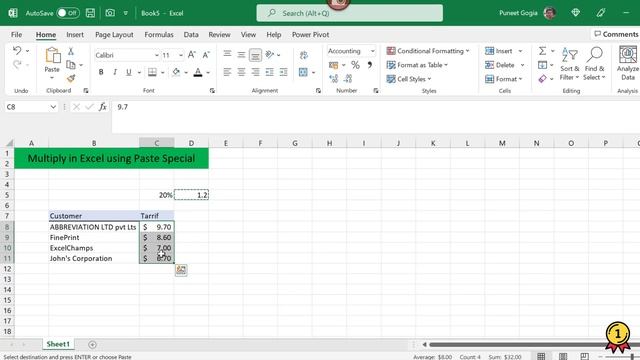
Task: Click the Copy icon
Action: (x=71, y=65)
